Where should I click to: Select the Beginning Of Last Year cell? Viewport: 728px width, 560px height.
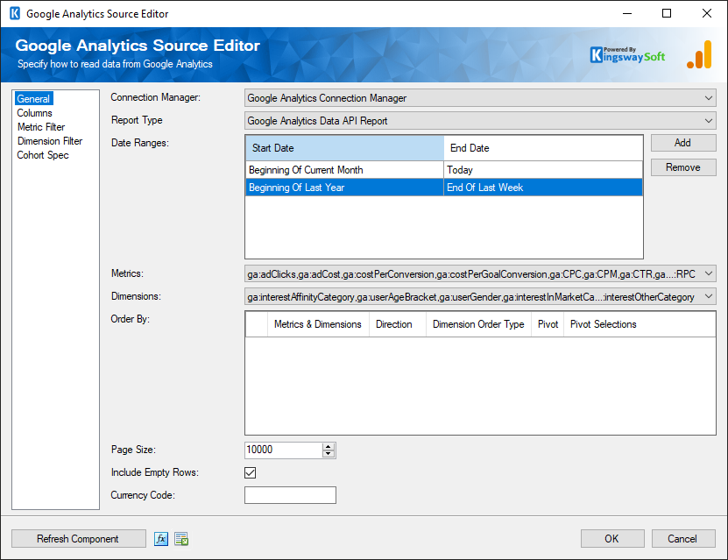pyautogui.click(x=344, y=188)
